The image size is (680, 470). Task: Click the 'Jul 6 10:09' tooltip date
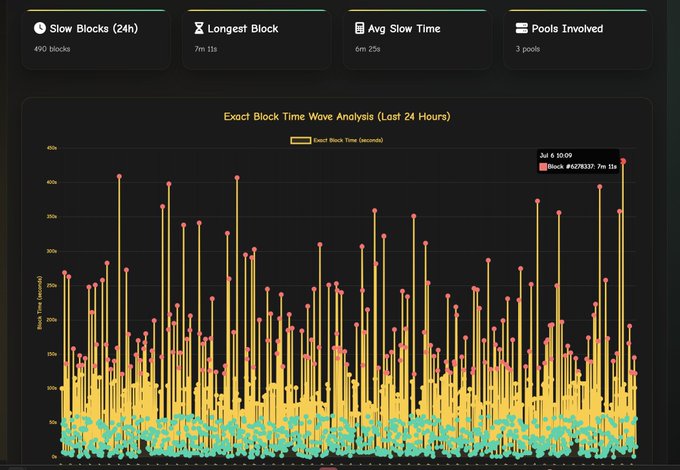(556, 155)
